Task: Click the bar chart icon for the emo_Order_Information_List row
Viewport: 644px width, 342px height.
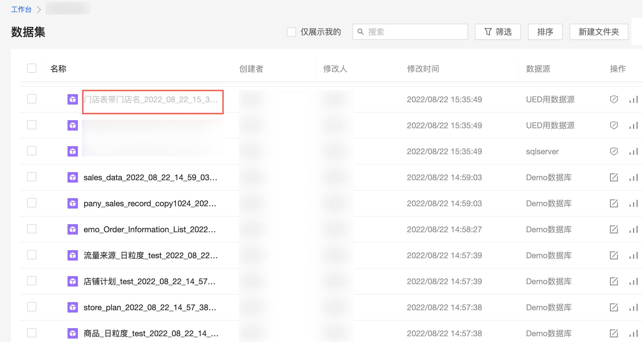Action: click(x=634, y=229)
